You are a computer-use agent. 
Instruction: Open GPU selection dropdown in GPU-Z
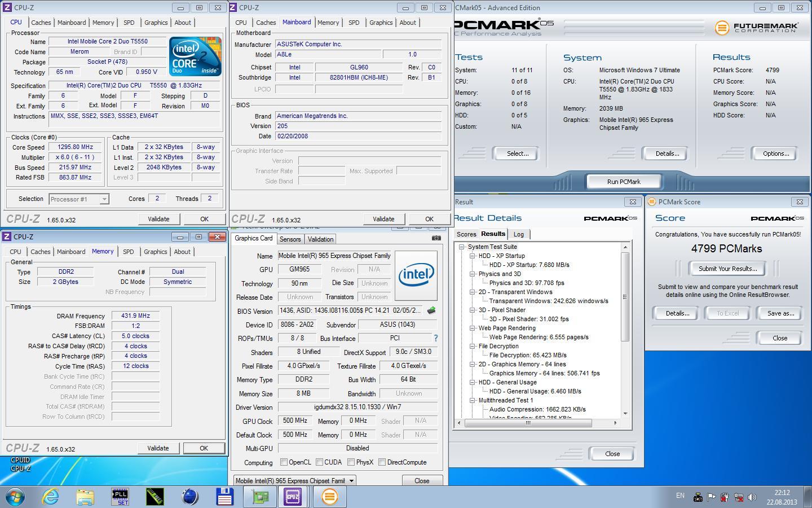[294, 481]
